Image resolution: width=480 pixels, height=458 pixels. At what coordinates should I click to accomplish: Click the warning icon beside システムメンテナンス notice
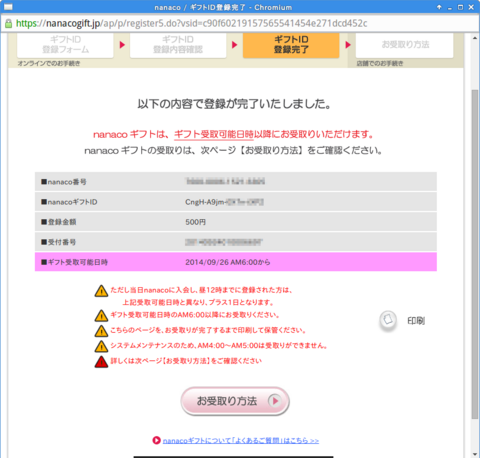click(x=101, y=346)
